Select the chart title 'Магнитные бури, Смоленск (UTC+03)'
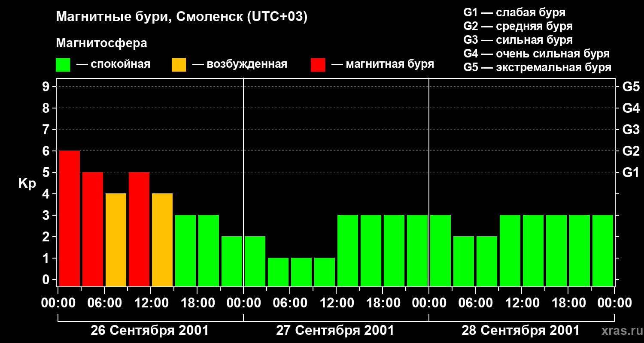Image resolution: width=644 pixels, height=343 pixels. tap(182, 17)
